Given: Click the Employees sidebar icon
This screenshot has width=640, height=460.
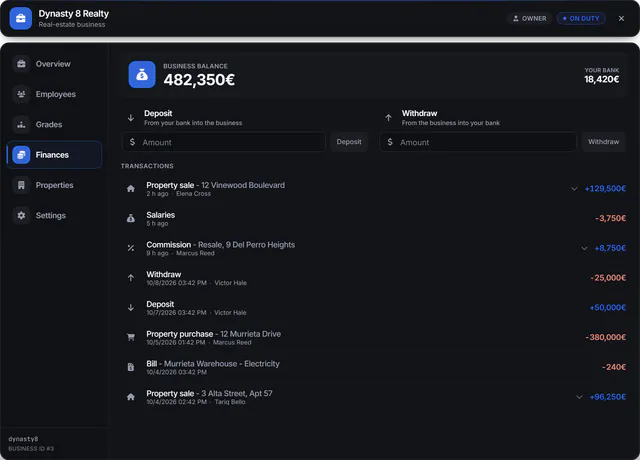Looking at the screenshot, I should 21,94.
